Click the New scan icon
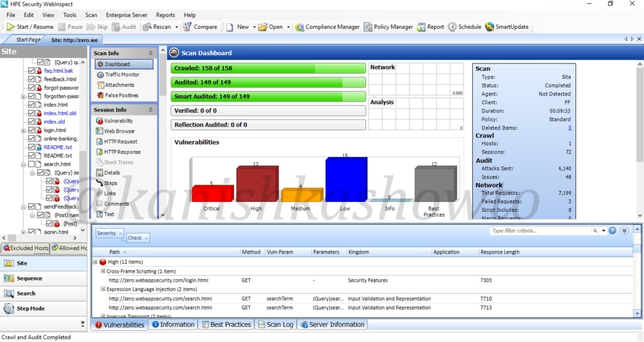This screenshot has height=342, width=644. (230, 26)
